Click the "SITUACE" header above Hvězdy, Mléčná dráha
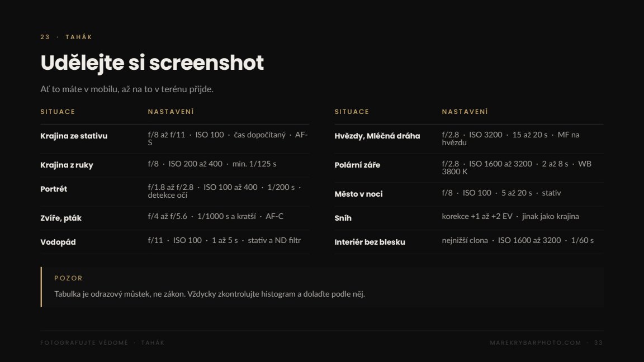Image resolution: width=644 pixels, height=362 pixels. pos(352,112)
